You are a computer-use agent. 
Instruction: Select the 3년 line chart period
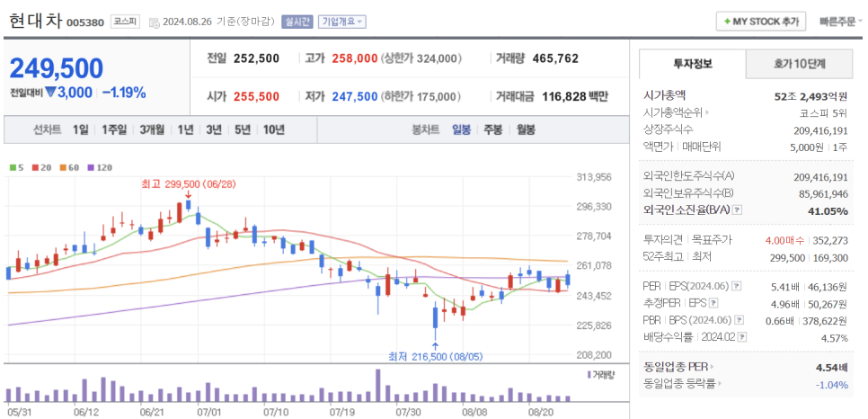pyautogui.click(x=214, y=129)
